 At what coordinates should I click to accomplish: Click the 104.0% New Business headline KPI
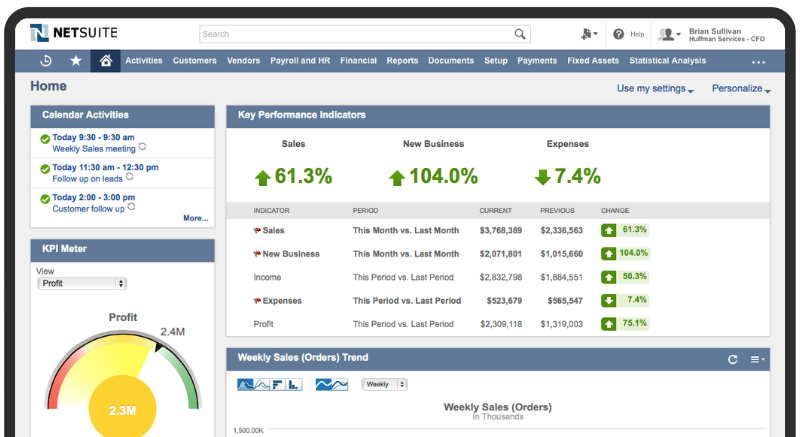[433, 176]
